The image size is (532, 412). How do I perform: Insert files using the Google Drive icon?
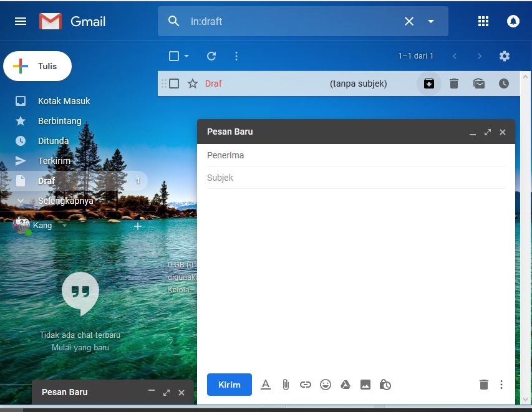[346, 385]
